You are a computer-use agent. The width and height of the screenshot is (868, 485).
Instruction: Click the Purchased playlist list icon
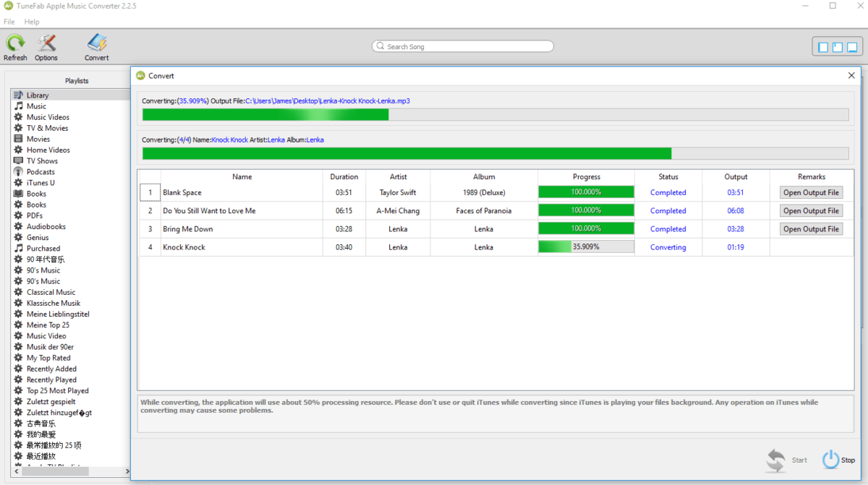[x=19, y=248]
